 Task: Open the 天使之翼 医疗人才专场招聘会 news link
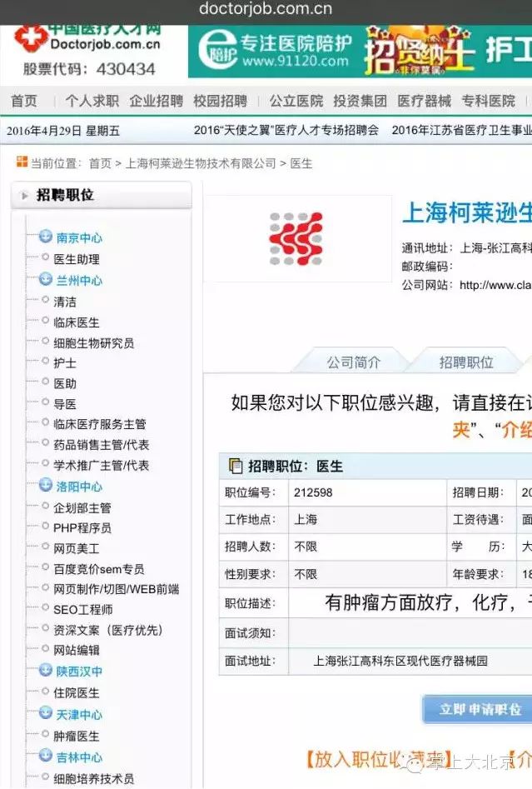pyautogui.click(x=286, y=130)
